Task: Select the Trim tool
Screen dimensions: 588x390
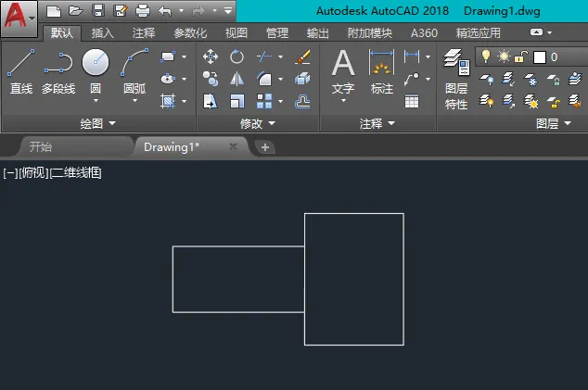Action: coord(264,57)
